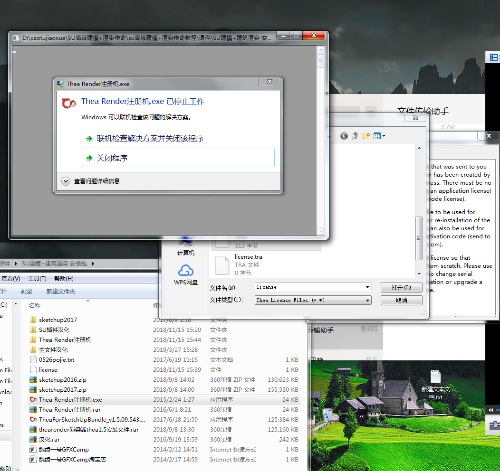The image size is (500, 471).
Task: Click the desktop text file icon on wallpaper
Action: 436,383
